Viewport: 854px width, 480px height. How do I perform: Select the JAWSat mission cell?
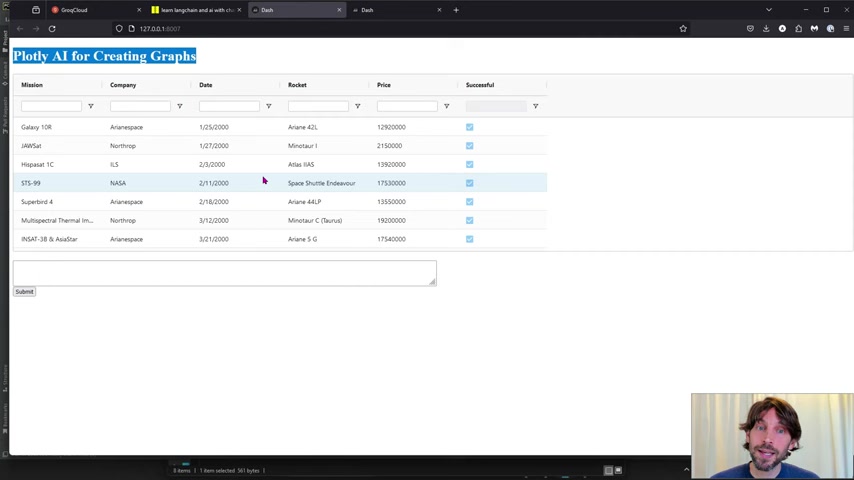pos(58,145)
